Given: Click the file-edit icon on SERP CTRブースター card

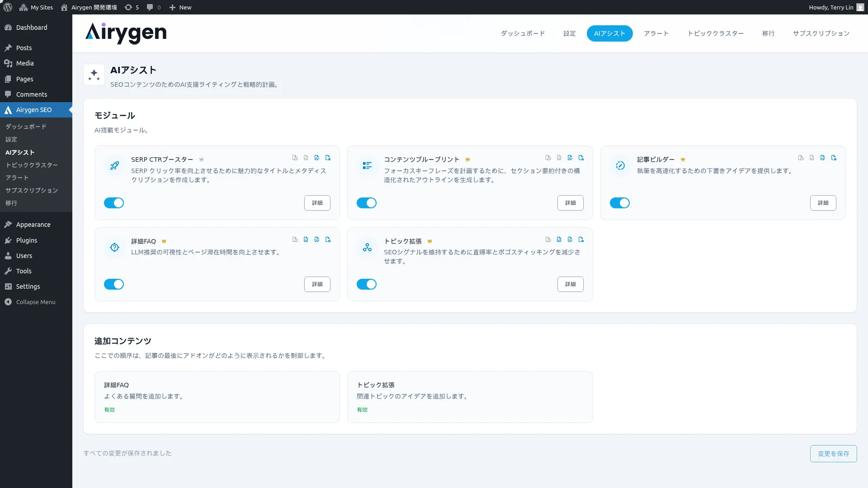Looking at the screenshot, I should (317, 158).
